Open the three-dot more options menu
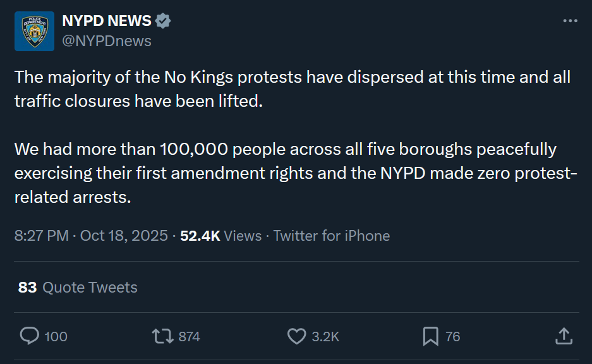Viewport: 592px width, 364px height. coord(570,21)
